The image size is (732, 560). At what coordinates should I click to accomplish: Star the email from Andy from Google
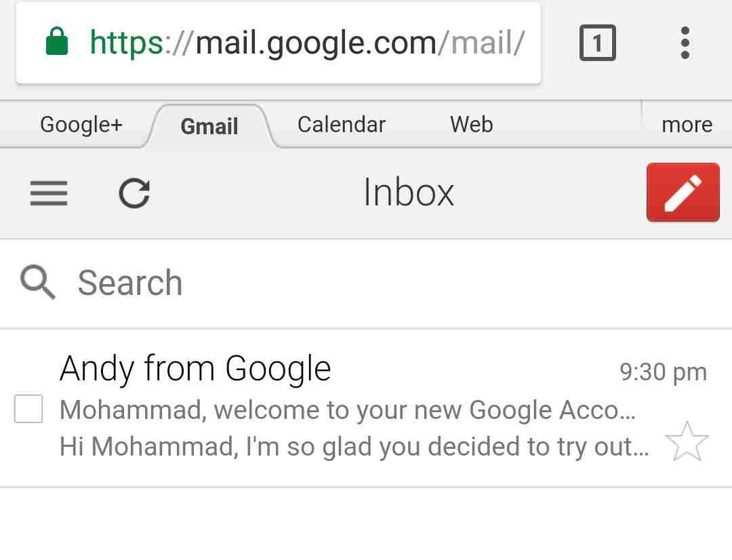pos(687,441)
